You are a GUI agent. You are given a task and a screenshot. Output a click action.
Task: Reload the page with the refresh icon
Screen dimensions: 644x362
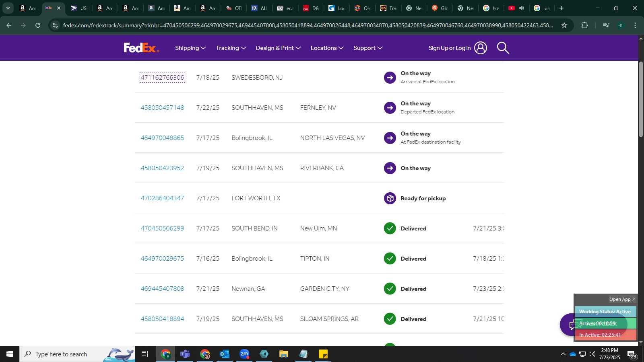[38, 25]
